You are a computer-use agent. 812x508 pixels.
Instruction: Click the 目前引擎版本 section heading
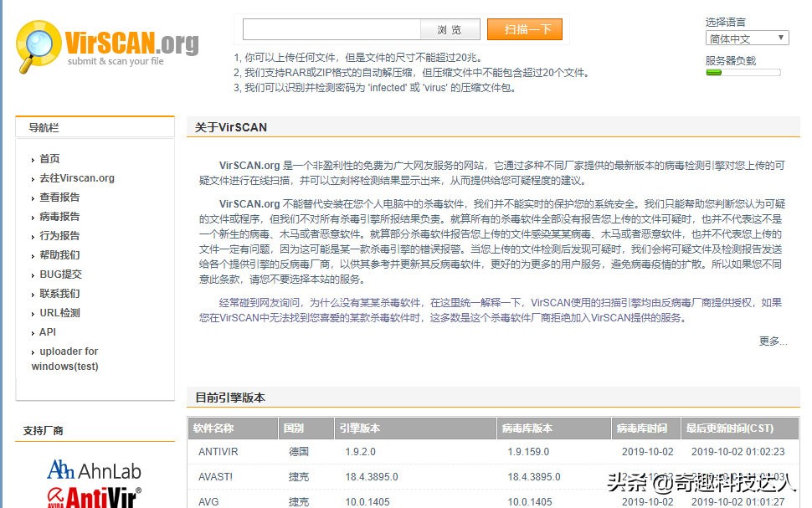point(230,398)
